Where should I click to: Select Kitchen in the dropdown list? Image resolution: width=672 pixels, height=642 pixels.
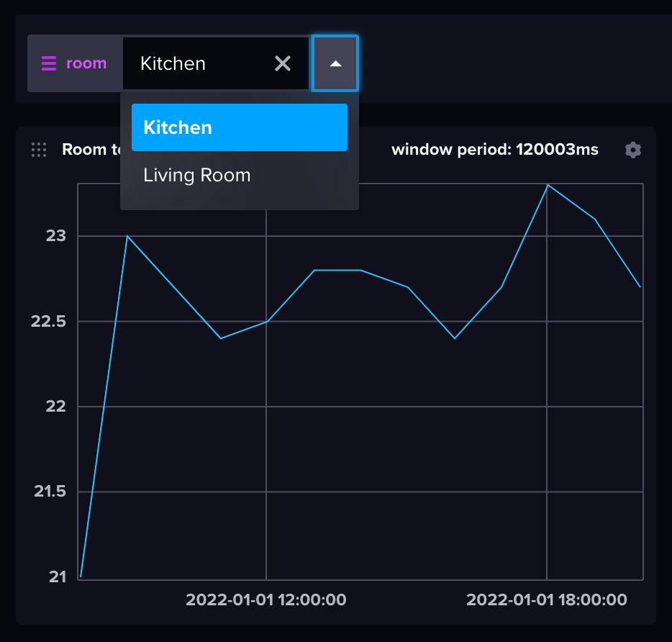tap(239, 127)
